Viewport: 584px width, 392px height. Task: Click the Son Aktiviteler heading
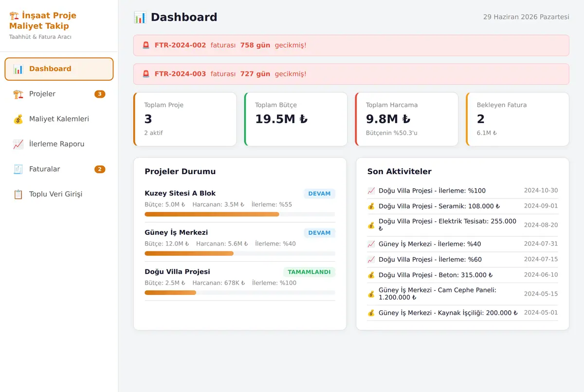399,172
